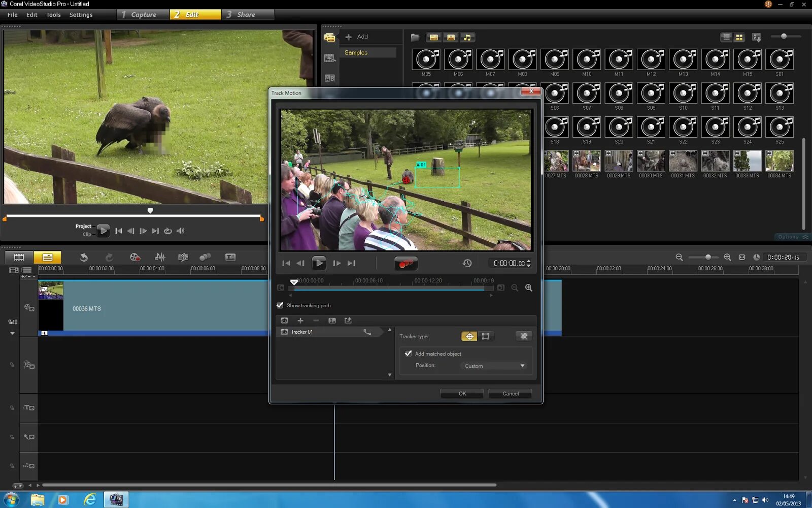Click Cancel in Track Motion dialog

point(510,394)
